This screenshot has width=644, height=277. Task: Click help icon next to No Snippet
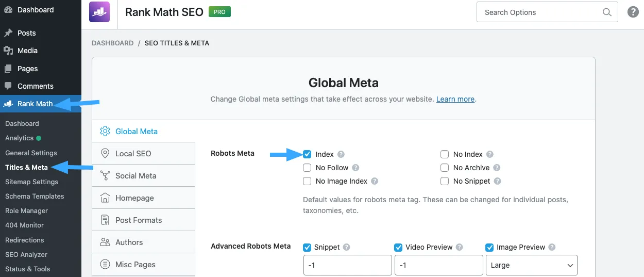(x=498, y=181)
